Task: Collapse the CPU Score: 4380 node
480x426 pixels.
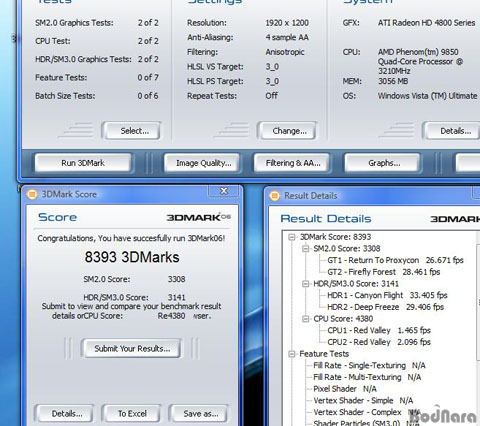Action: (306, 319)
